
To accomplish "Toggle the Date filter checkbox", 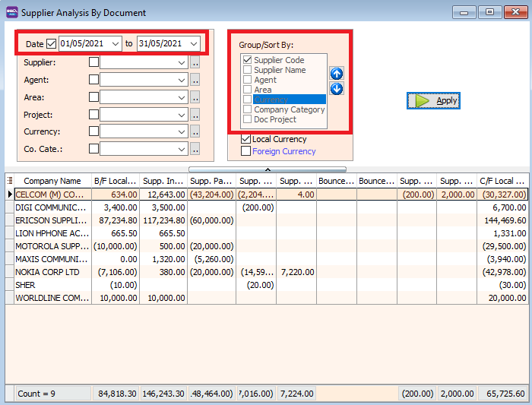I will (52, 44).
